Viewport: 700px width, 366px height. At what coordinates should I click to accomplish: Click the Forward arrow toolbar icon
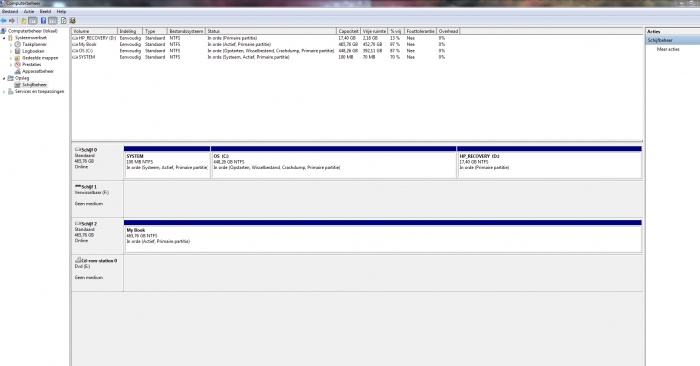[x=12, y=21]
